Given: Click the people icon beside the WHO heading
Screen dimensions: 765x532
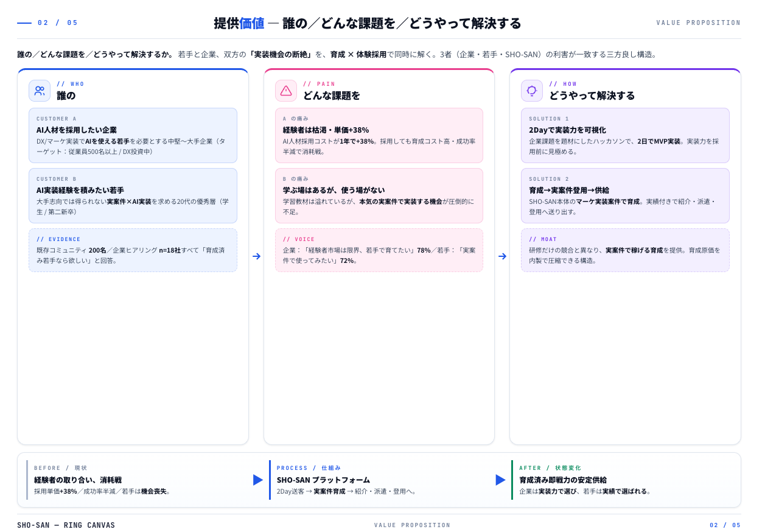Looking at the screenshot, I should (x=40, y=91).
